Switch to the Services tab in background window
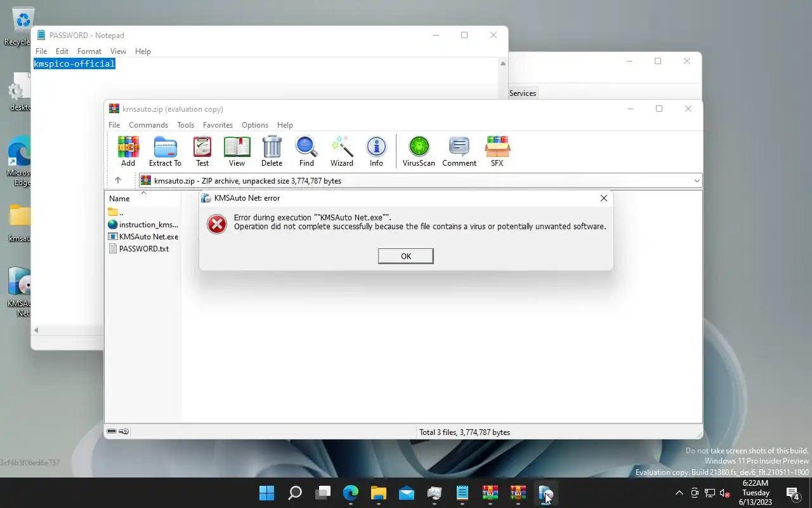This screenshot has width=812, height=508. pos(523,93)
